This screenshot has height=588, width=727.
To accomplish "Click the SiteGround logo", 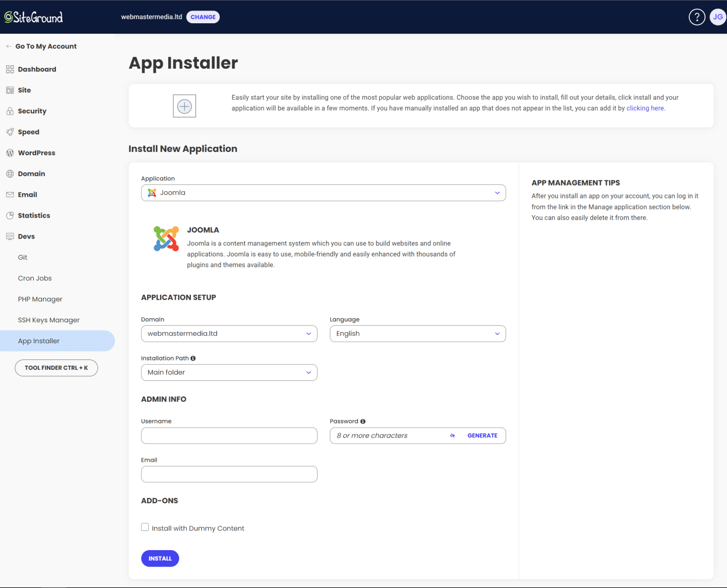I will (34, 17).
